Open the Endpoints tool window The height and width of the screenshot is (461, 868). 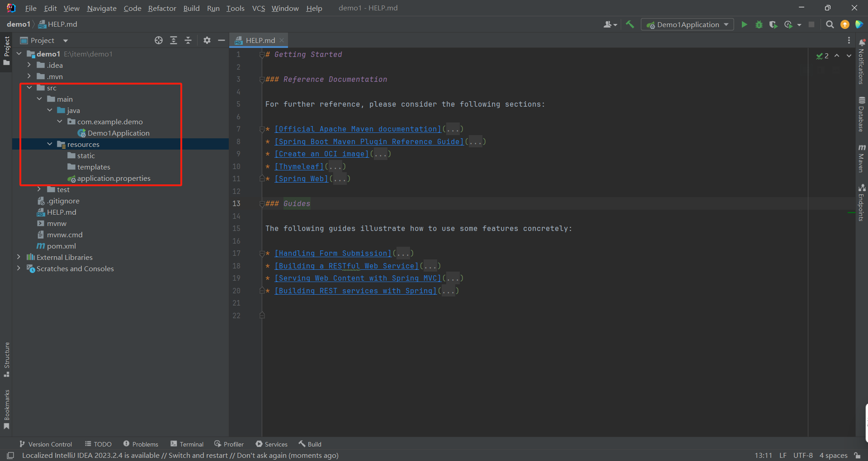point(862,202)
